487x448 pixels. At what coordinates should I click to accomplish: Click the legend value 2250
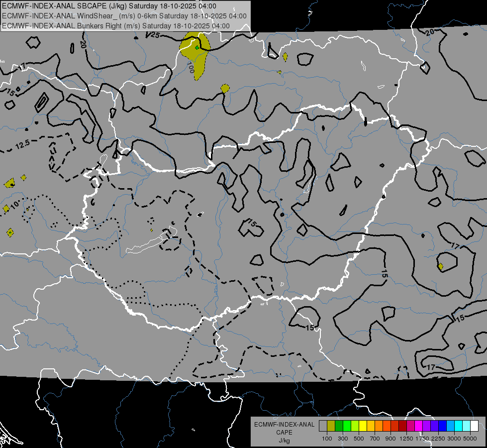(x=438, y=439)
